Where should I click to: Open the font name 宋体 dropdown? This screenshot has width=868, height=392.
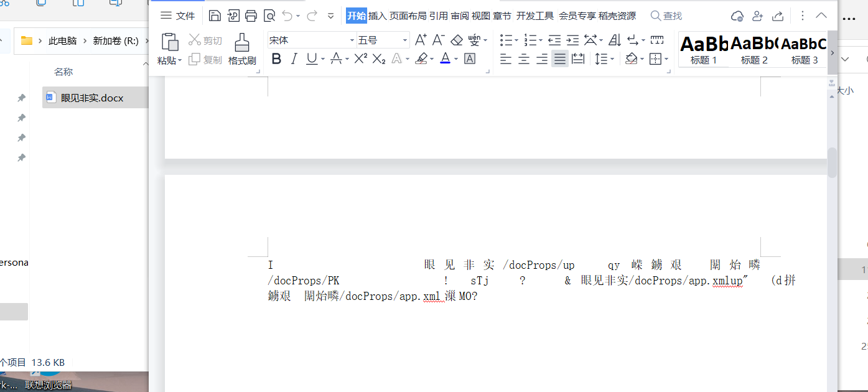[352, 40]
